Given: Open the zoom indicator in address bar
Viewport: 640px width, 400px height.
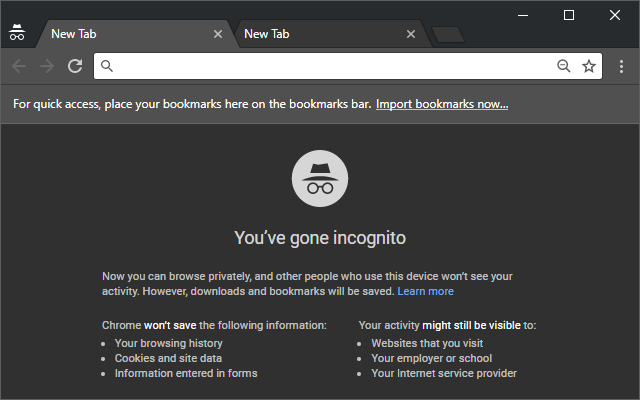Looking at the screenshot, I should tap(564, 66).
